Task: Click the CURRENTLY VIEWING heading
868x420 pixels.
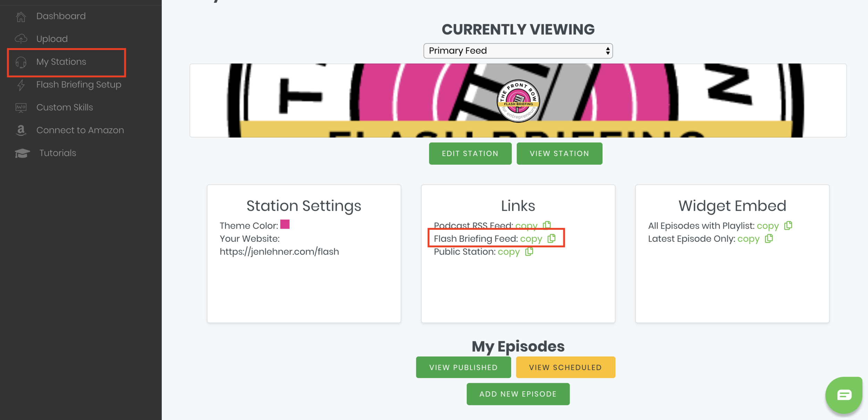Action: point(518,29)
